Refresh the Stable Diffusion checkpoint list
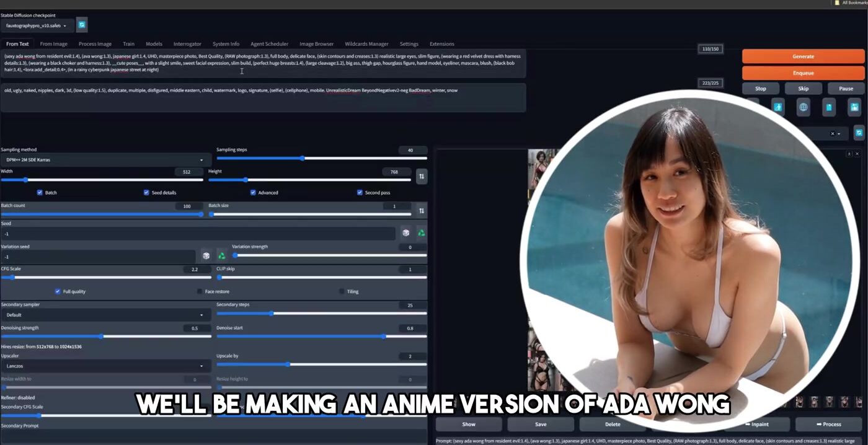868x445 pixels. 82,25
